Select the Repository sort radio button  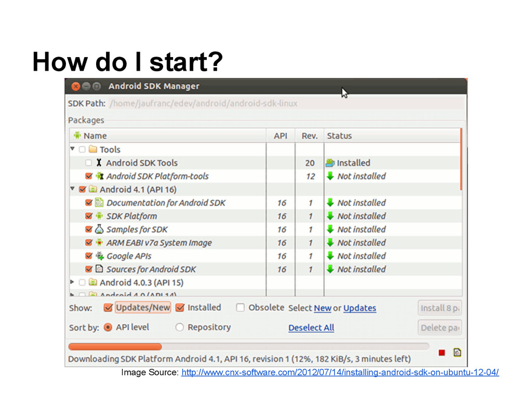180,327
